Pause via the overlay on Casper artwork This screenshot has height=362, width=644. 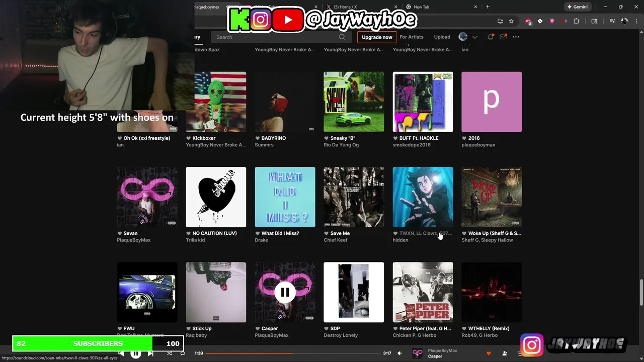285,292
